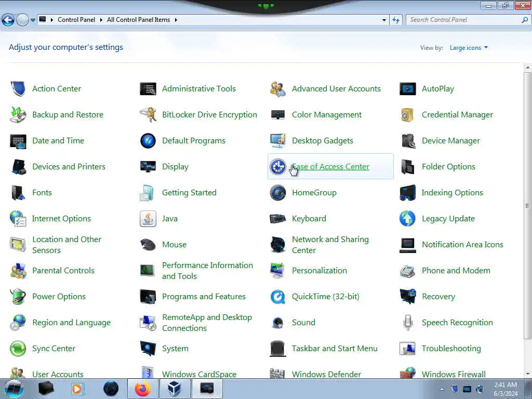Click the Devices and Printers icon
The height and width of the screenshot is (399, 532).
coord(18,167)
